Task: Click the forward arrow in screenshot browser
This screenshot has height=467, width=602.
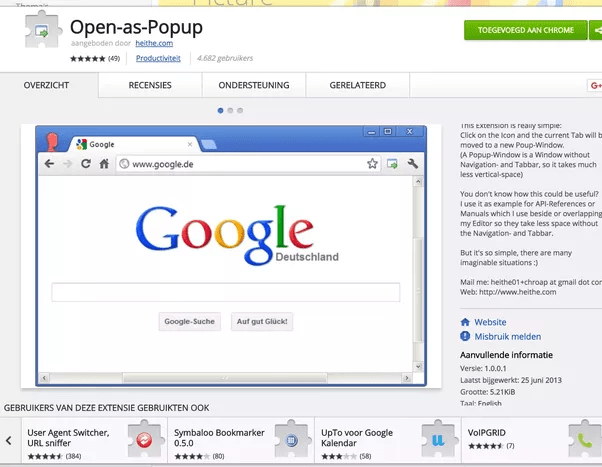Action: coord(68,164)
